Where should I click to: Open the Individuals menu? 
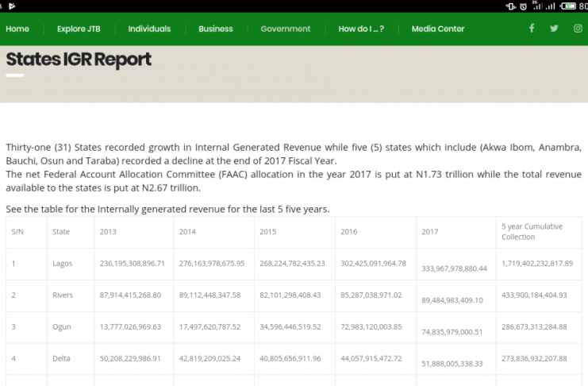[149, 29]
